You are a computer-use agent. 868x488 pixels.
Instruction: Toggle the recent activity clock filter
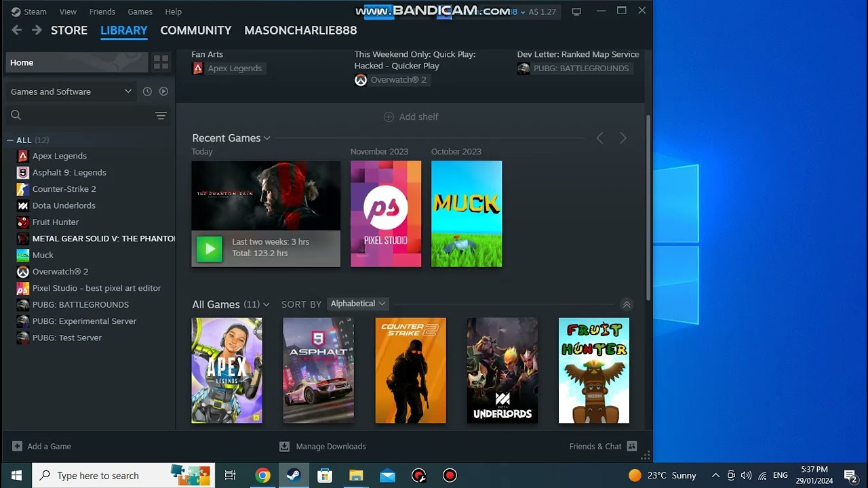pos(147,91)
